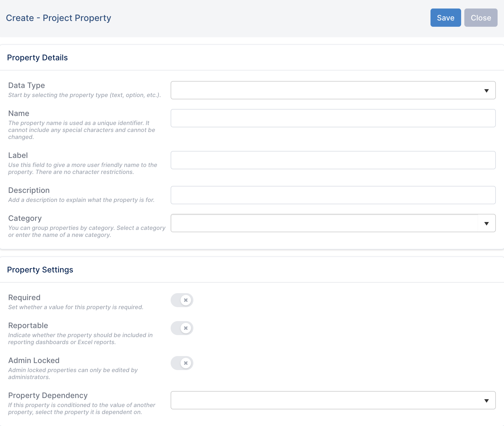This screenshot has height=426, width=504.
Task: Click the Reportable label text
Action: [x=28, y=325]
